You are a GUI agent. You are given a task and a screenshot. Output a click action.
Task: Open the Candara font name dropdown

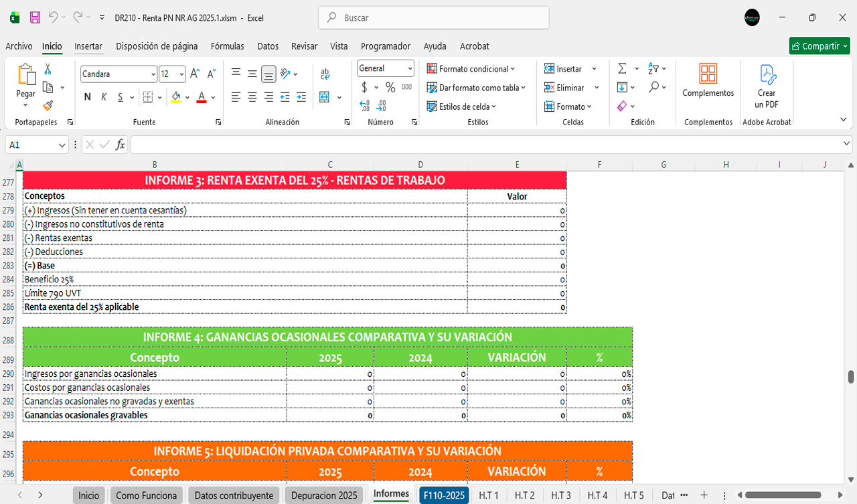153,74
